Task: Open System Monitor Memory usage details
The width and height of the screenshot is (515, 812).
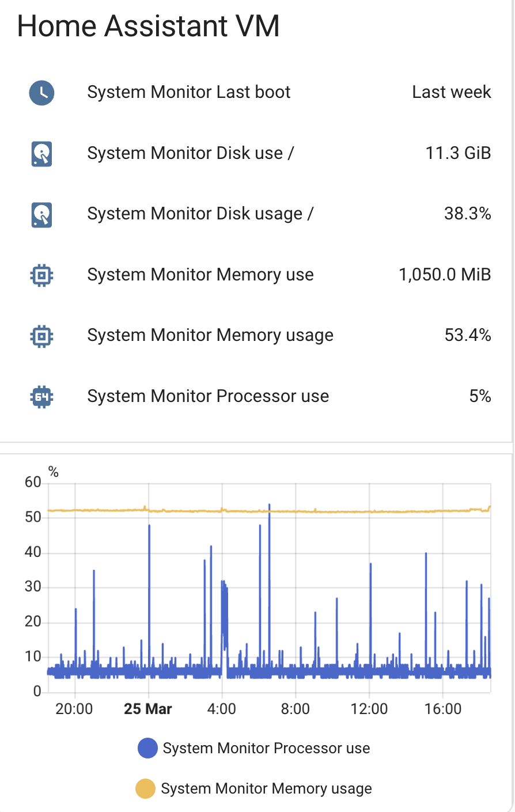Action: pos(210,335)
